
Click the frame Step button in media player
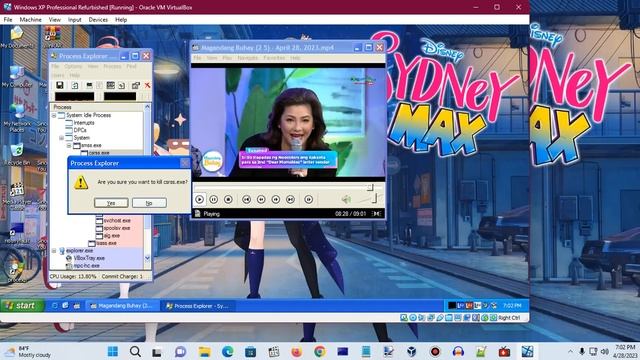(309, 199)
